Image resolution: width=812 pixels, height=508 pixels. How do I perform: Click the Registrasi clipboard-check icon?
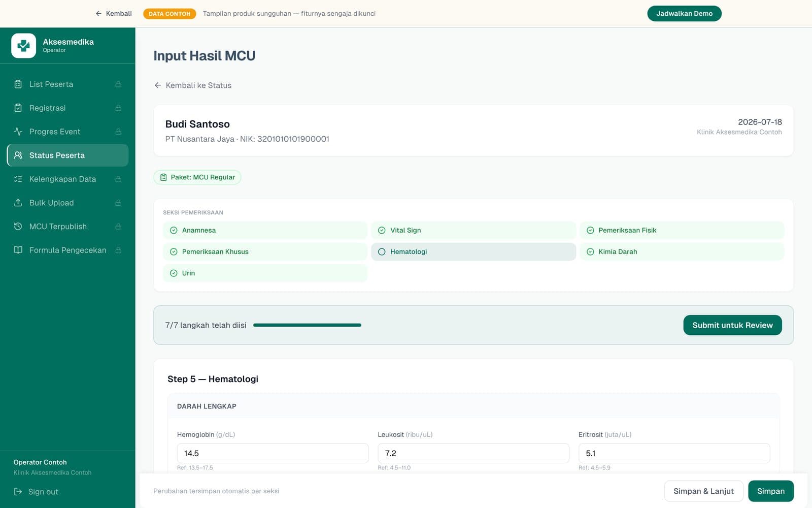click(x=18, y=108)
